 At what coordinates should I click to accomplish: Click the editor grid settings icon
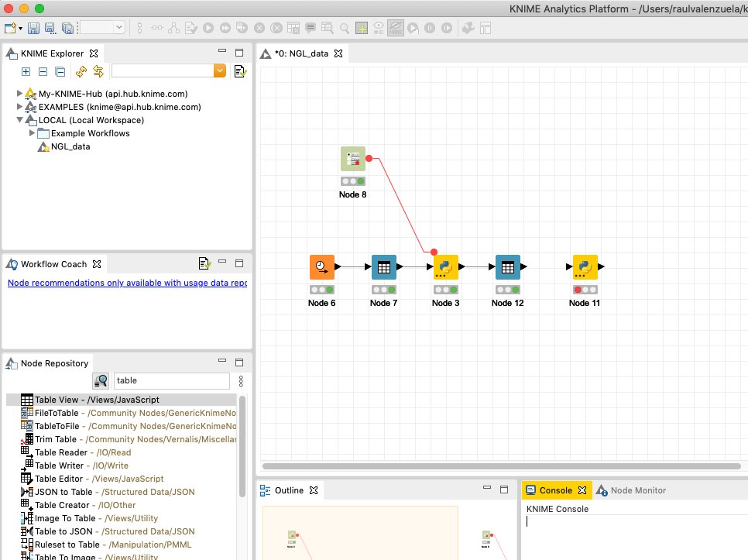point(486,28)
